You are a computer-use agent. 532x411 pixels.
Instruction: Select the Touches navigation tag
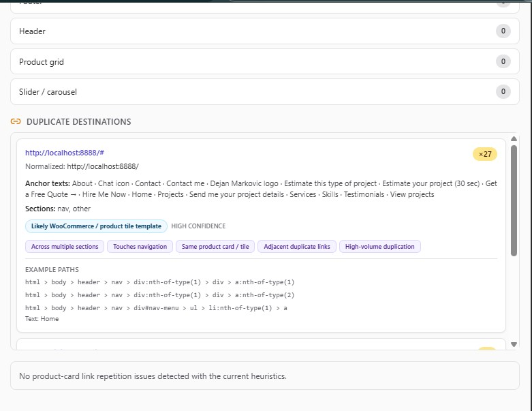(x=140, y=247)
